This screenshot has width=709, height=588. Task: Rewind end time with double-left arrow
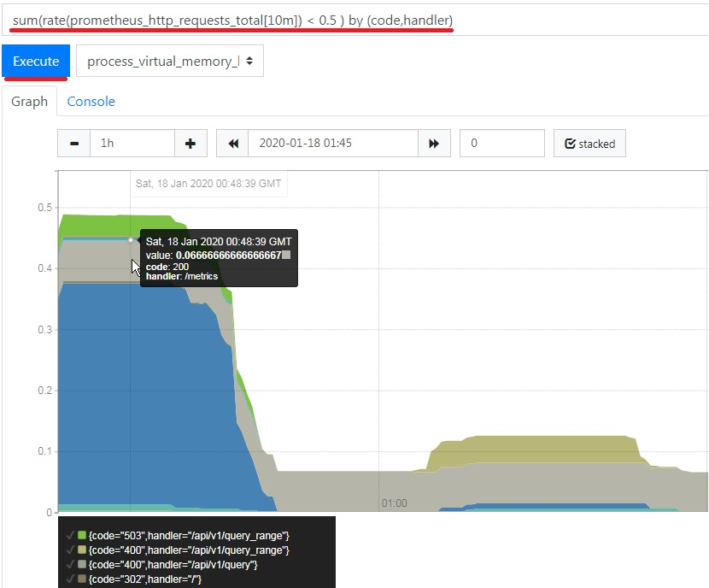233,144
